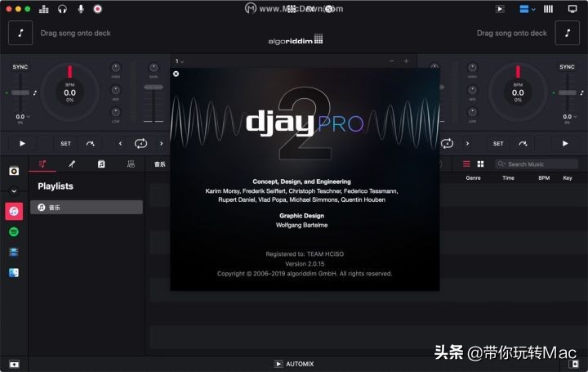Toggle the loop button on left deck
This screenshot has height=372, width=588.
pos(140,143)
